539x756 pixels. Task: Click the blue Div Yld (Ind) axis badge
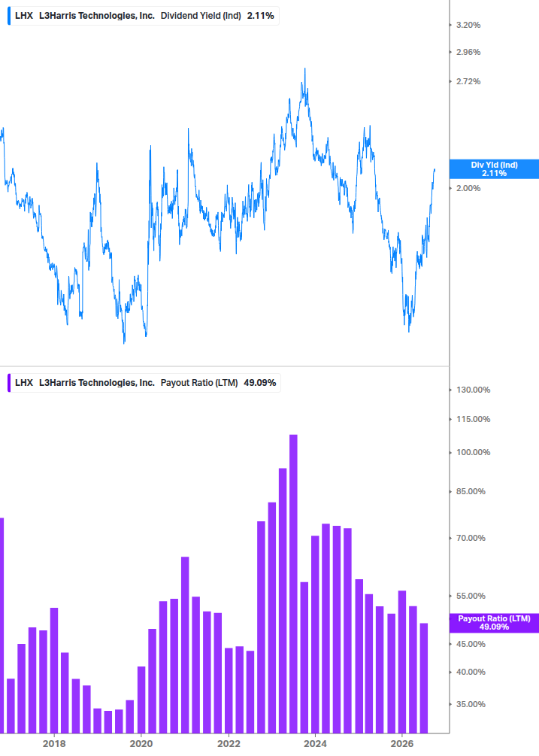[x=494, y=169]
